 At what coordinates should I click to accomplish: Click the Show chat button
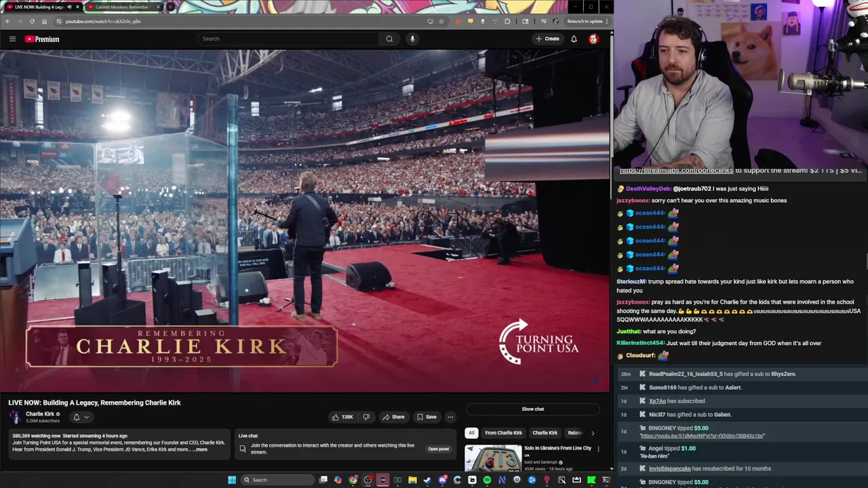click(x=533, y=409)
